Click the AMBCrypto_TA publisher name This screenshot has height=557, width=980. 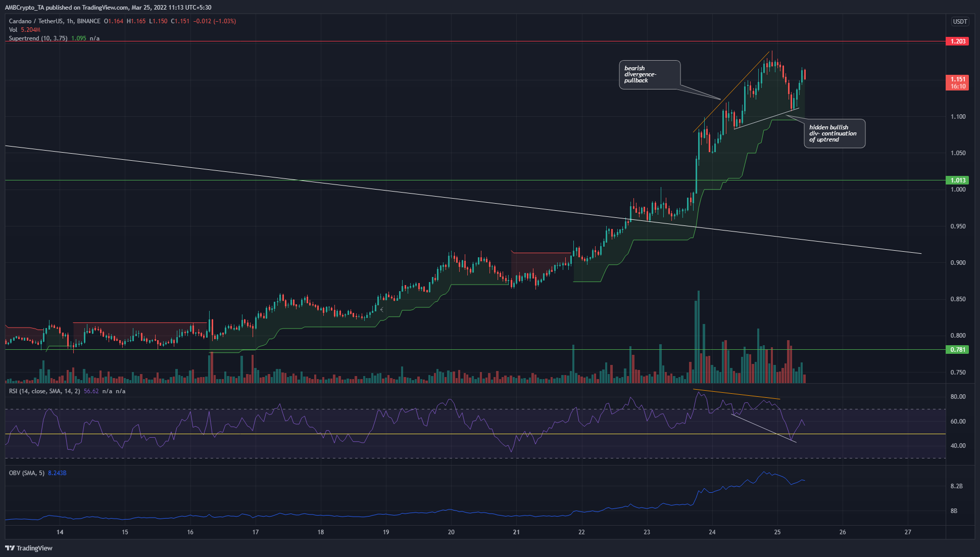coord(25,7)
